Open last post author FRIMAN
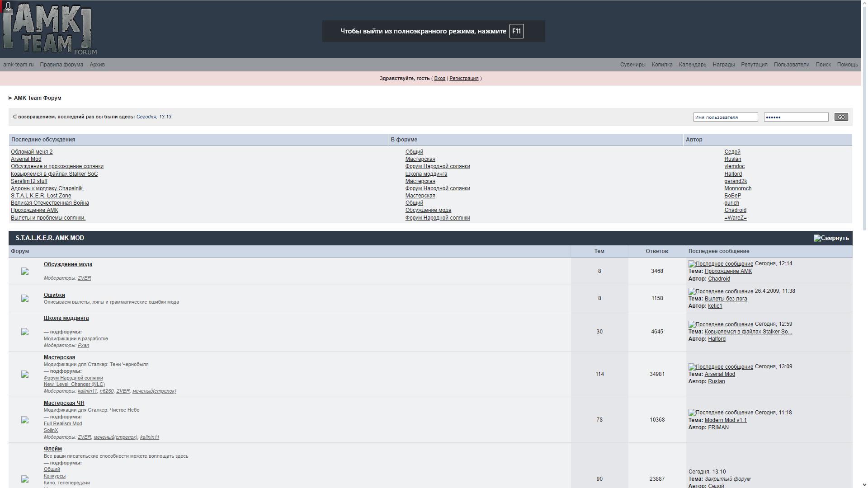Screen dimensions: 868x488 click(718, 427)
